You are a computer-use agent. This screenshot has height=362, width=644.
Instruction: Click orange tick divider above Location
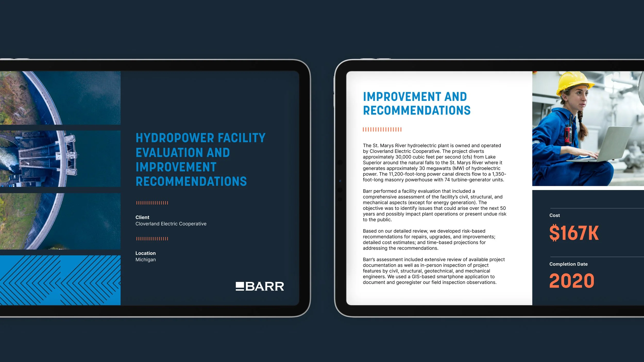[x=152, y=239]
